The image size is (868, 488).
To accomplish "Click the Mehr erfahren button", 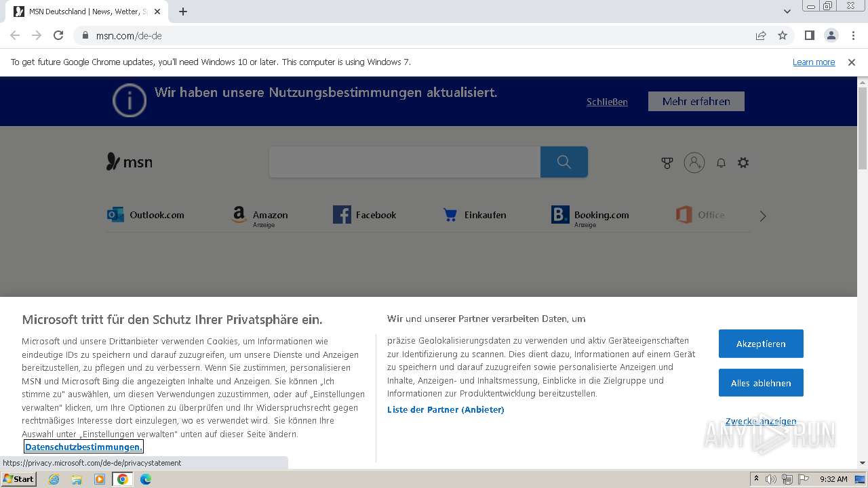I will click(x=696, y=101).
